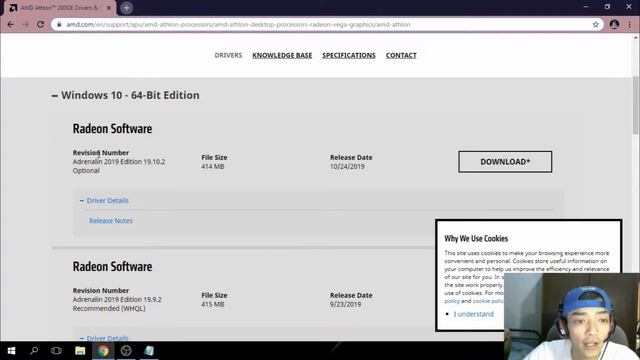Click the text Adrenalin 2019 Edition 19.9.2
The image size is (640, 360).
click(x=117, y=300)
